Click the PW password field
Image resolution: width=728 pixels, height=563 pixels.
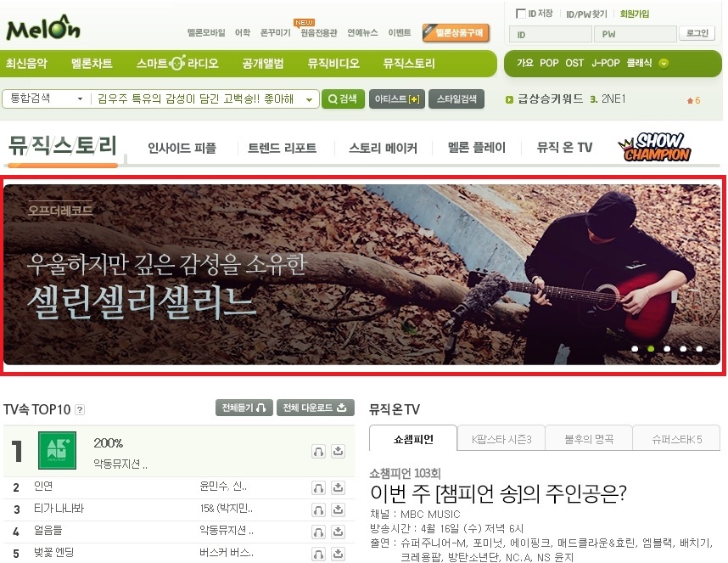click(636, 34)
